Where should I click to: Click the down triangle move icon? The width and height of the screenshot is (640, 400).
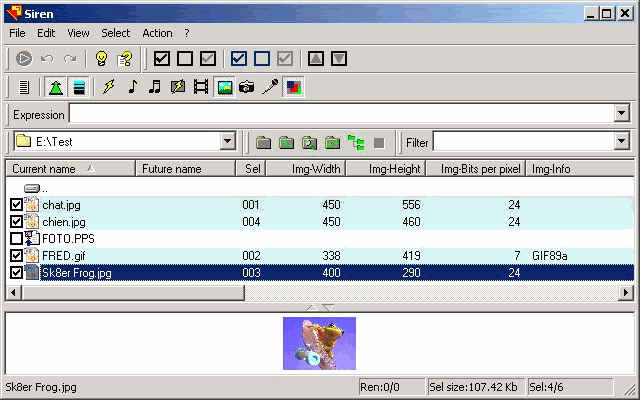click(339, 59)
